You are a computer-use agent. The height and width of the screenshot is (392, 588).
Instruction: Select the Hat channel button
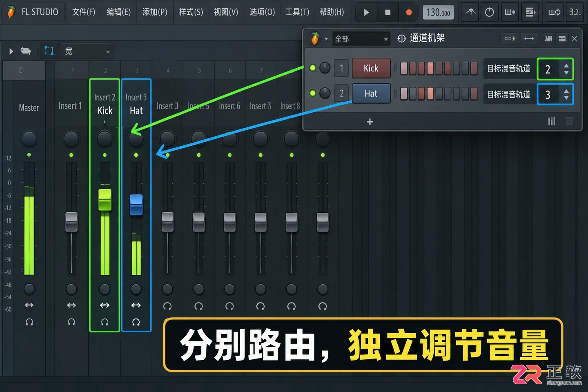point(371,94)
